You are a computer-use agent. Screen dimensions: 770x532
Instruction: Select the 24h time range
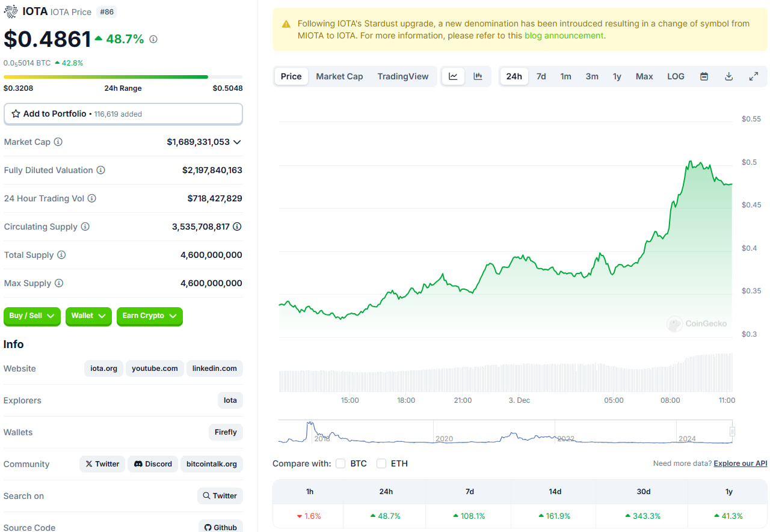coord(514,76)
